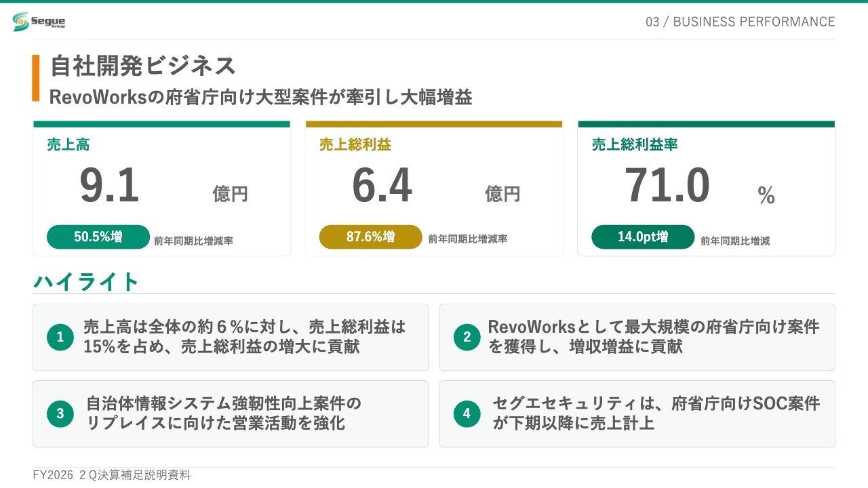
Task: Click the subtitle starting with RevoWorksの府省庁向け大型案件
Action: 261,98
